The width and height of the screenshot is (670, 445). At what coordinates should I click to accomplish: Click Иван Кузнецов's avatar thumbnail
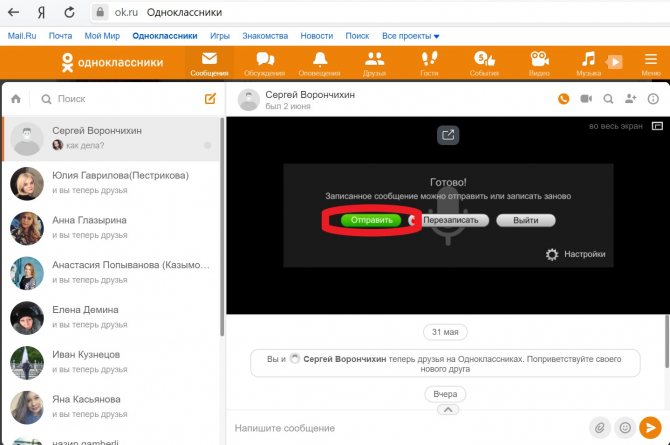(27, 362)
